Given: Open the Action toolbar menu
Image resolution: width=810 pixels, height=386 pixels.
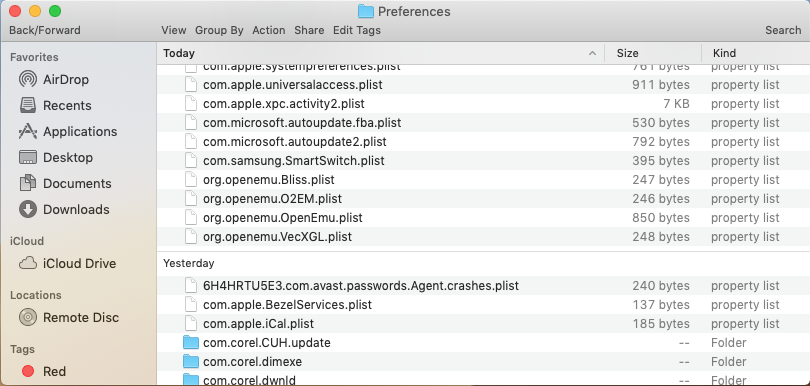Looking at the screenshot, I should [x=269, y=30].
